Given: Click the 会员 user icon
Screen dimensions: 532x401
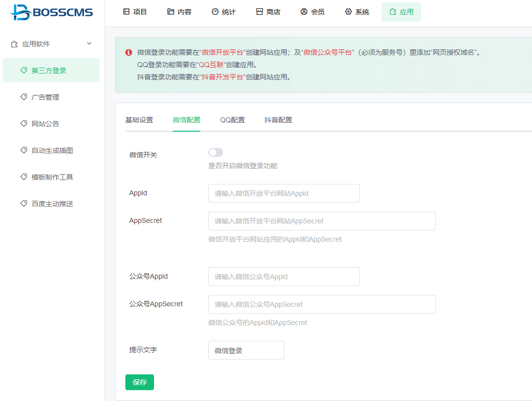Looking at the screenshot, I should point(304,12).
